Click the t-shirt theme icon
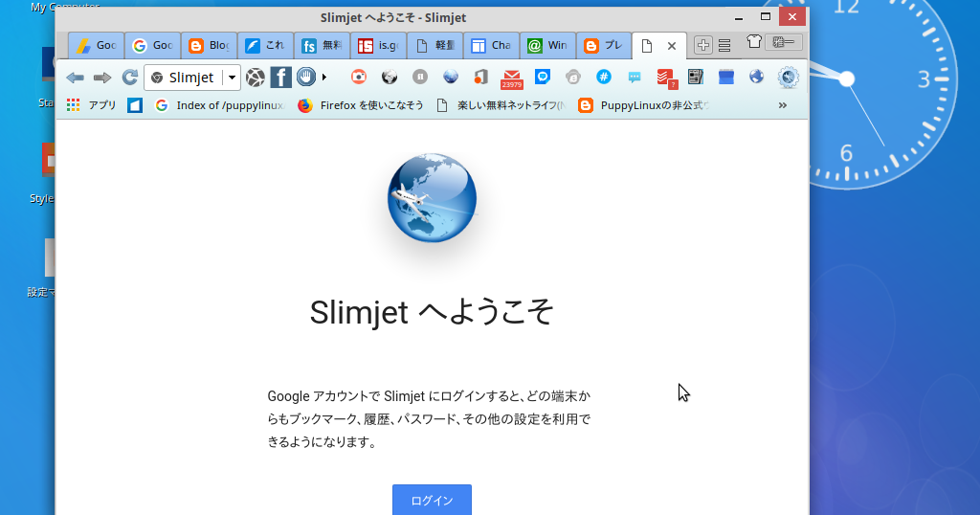Screen dimensions: 980x515 754,41
